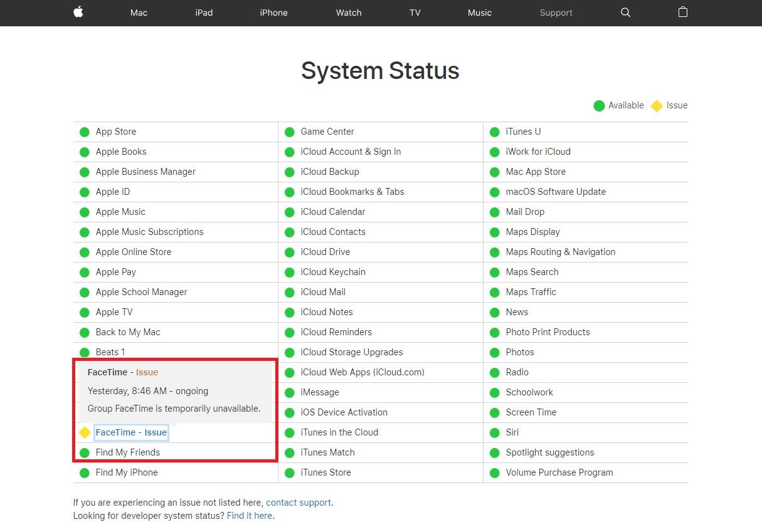
Task: Click the green status dot for Siri
Action: [495, 432]
